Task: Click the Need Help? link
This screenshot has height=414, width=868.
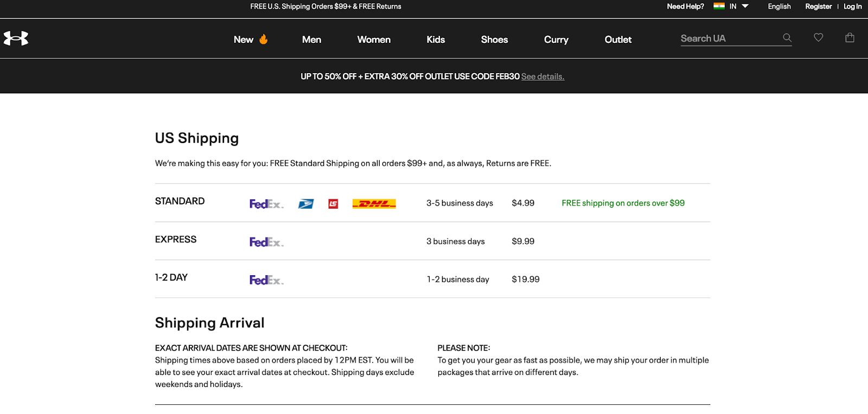Action: pos(685,7)
